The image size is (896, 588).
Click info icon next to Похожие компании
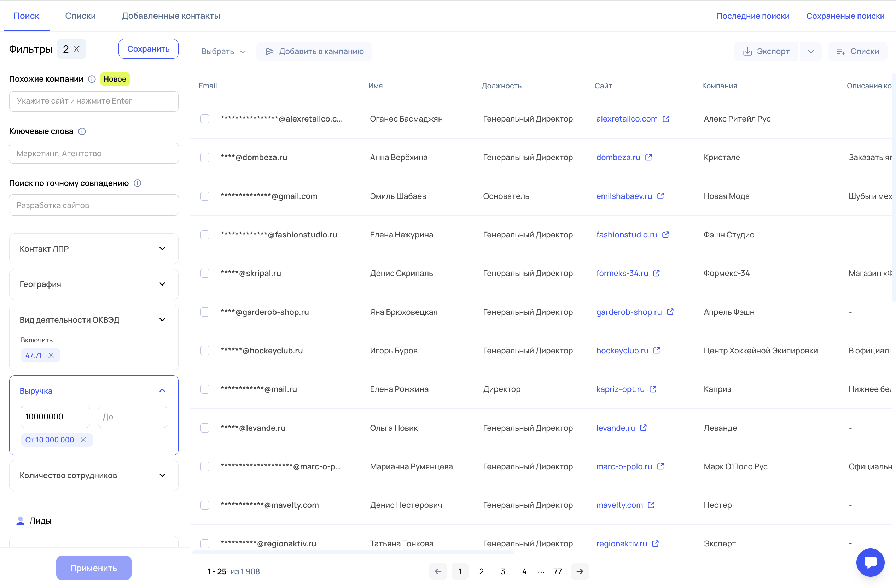point(92,79)
